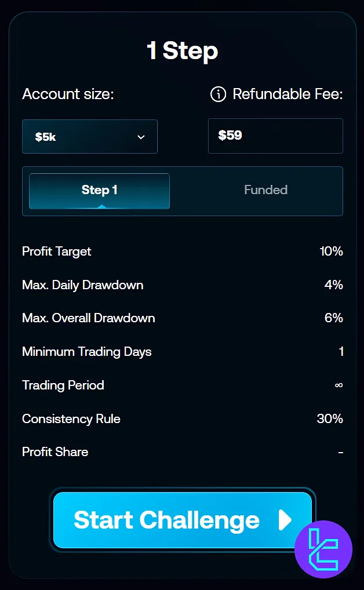364x590 pixels.
Task: Click the chevron in the account size selector
Action: [140, 137]
